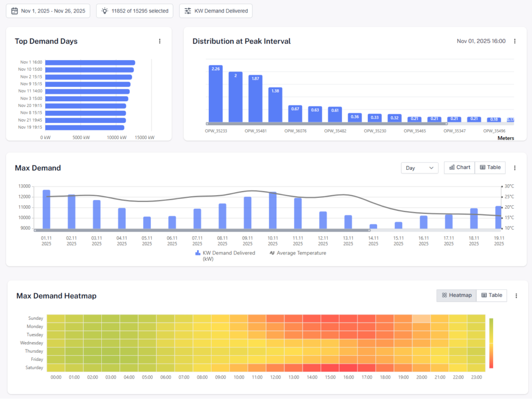Click the 0.61 distribution bar
Screen dimensions: 532x402
[x=335, y=114]
